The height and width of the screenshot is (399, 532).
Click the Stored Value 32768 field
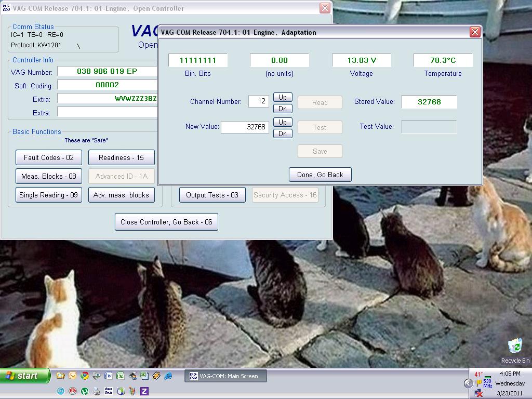coord(429,102)
